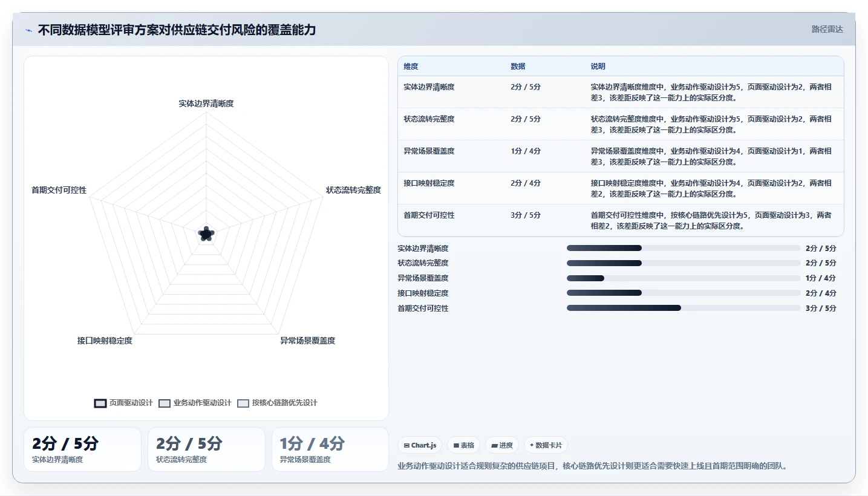868x496 pixels.
Task: Click the 接口映射稳定度 radar axis label
Action: click(105, 341)
